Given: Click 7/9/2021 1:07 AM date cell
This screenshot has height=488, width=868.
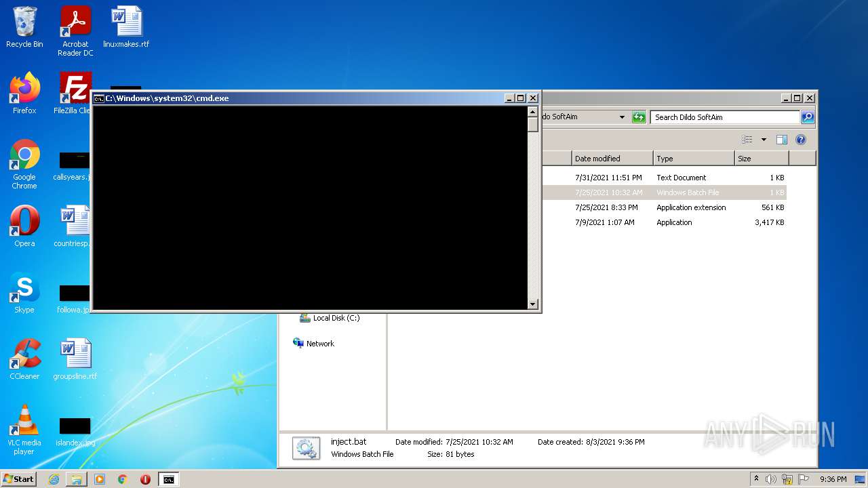Looking at the screenshot, I should click(604, 222).
